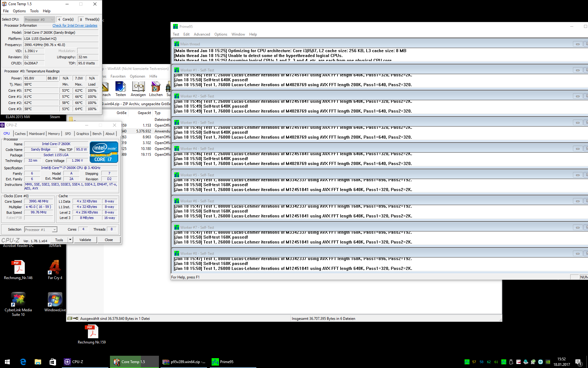This screenshot has width=588, height=368.
Task: Open Microsoft Edge from the taskbar
Action: click(23, 362)
